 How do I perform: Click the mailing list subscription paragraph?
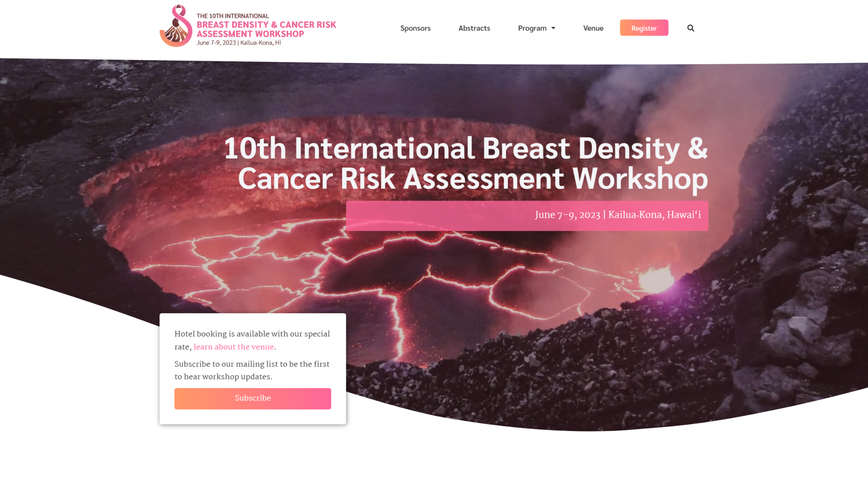tap(252, 370)
